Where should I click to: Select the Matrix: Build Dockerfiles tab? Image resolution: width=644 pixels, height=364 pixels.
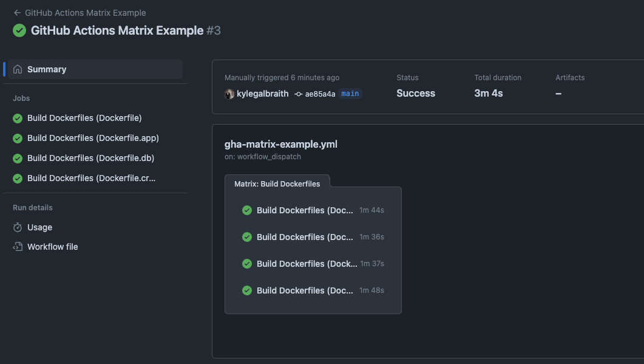pyautogui.click(x=277, y=184)
